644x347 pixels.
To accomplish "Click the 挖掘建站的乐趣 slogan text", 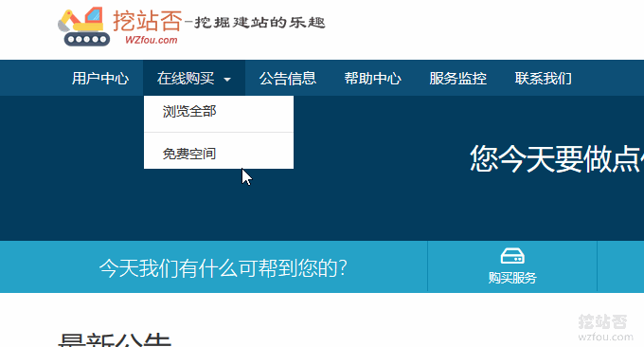I will (x=259, y=22).
